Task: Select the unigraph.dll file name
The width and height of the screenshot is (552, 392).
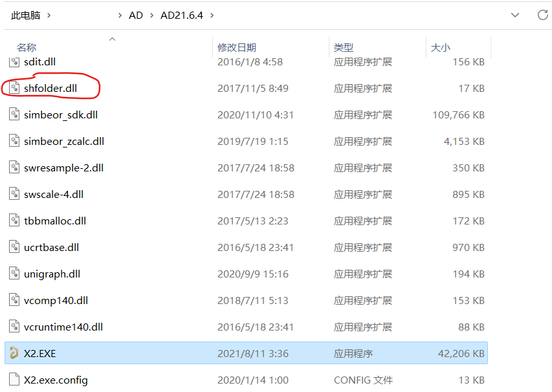Action: (52, 274)
